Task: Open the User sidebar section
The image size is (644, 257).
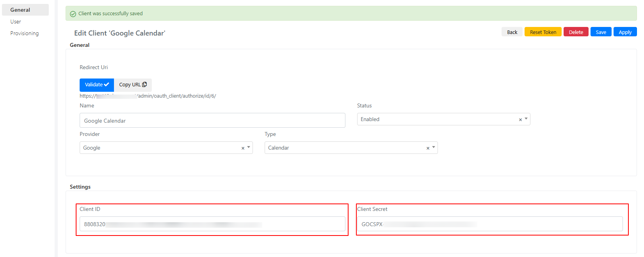Action: click(x=16, y=21)
